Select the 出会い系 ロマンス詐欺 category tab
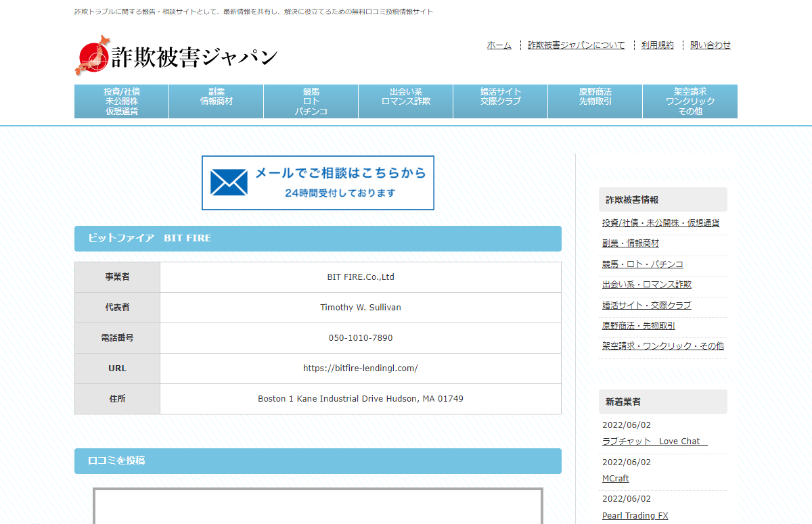Image resolution: width=812 pixels, height=524 pixels. pyautogui.click(x=405, y=101)
